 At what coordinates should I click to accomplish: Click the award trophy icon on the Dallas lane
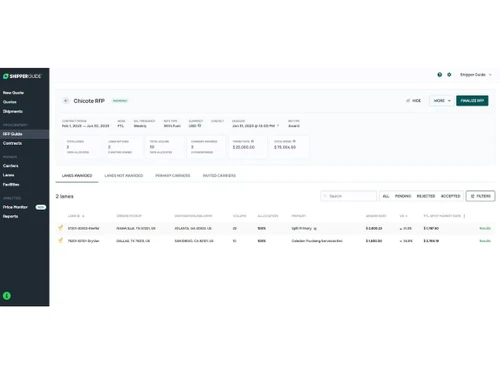[x=60, y=240]
